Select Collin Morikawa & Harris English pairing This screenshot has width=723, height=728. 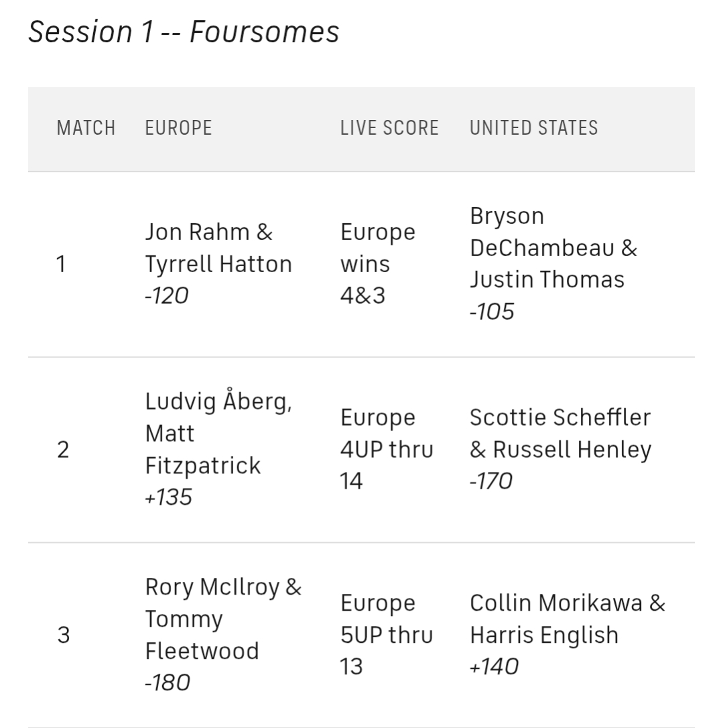coord(567,619)
